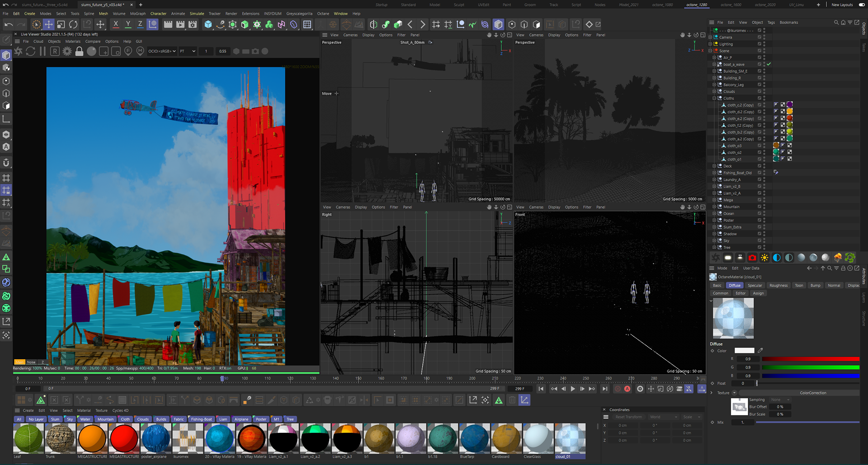Click the Undo arrow icon
This screenshot has height=465, width=868.
(x=9, y=24)
